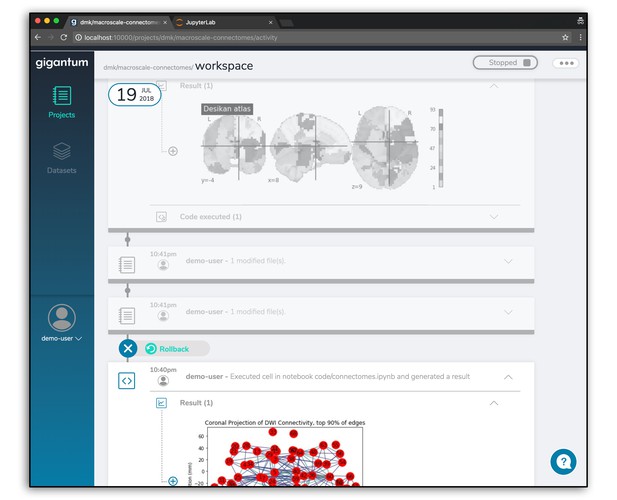This screenshot has width=617, height=500.
Task: Expand the second 10:41pm modified file activity
Action: point(508,312)
